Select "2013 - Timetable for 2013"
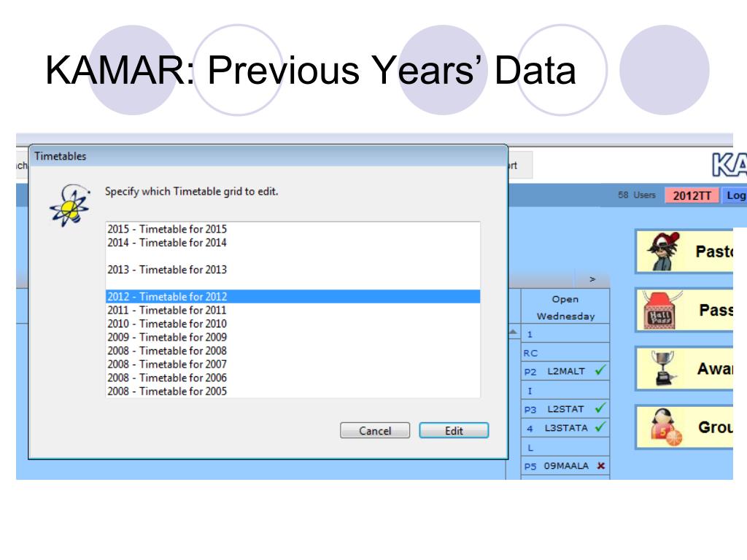The image size is (747, 560). [293, 270]
